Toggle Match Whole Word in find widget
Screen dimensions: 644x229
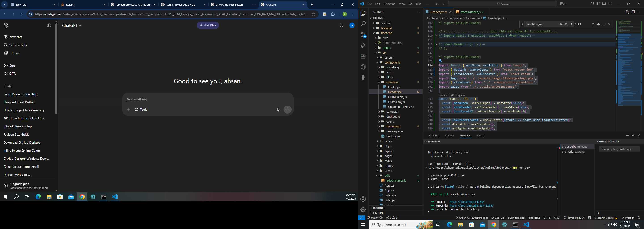566,24
